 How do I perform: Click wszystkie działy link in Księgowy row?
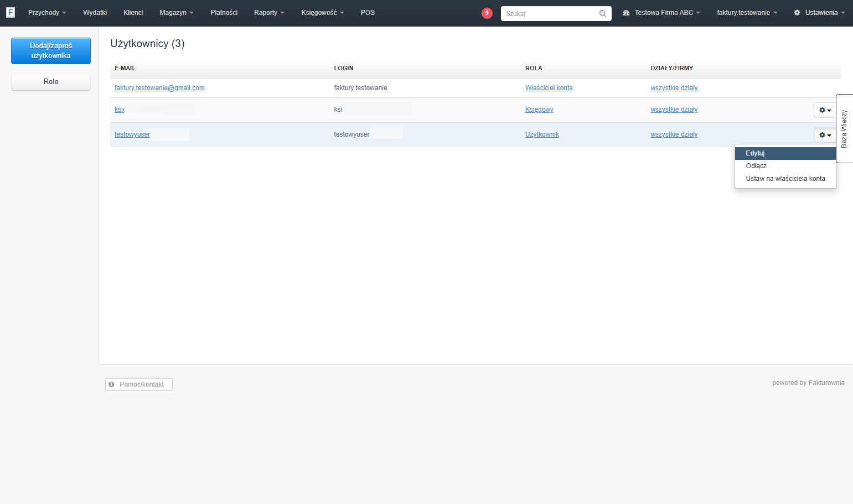point(674,110)
